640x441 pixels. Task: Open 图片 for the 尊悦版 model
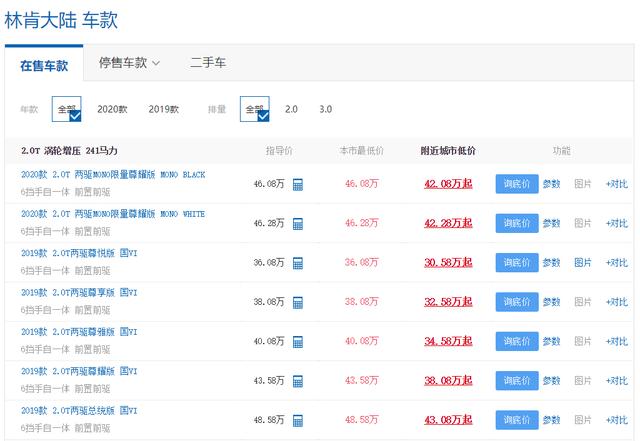583,263
